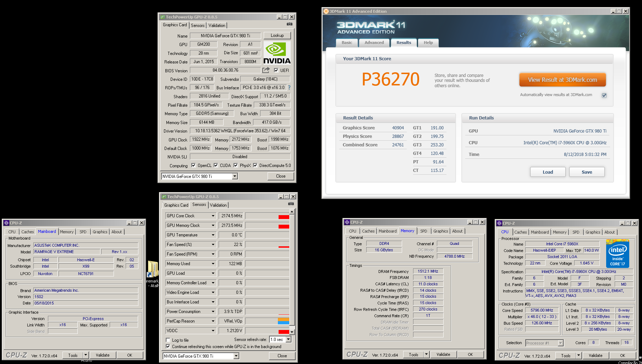This screenshot has height=364, width=642.
Task: Click the CPU-Z app icon in Memory window title bar
Action: click(x=347, y=222)
